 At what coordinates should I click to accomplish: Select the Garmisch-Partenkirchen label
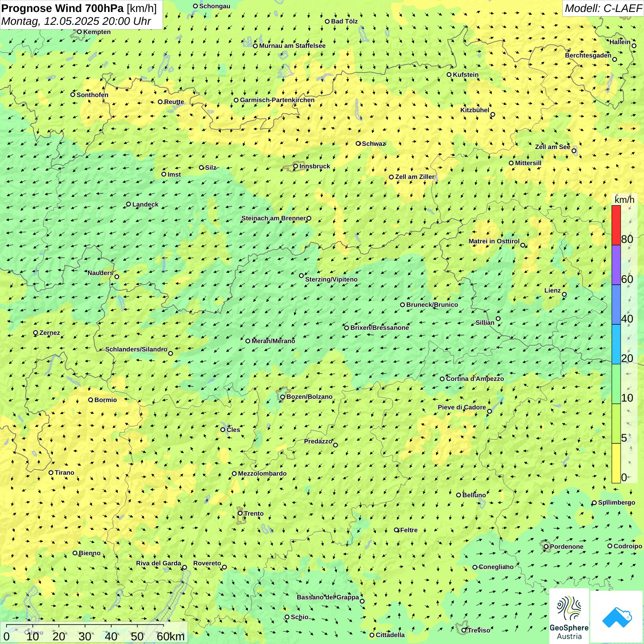click(277, 100)
